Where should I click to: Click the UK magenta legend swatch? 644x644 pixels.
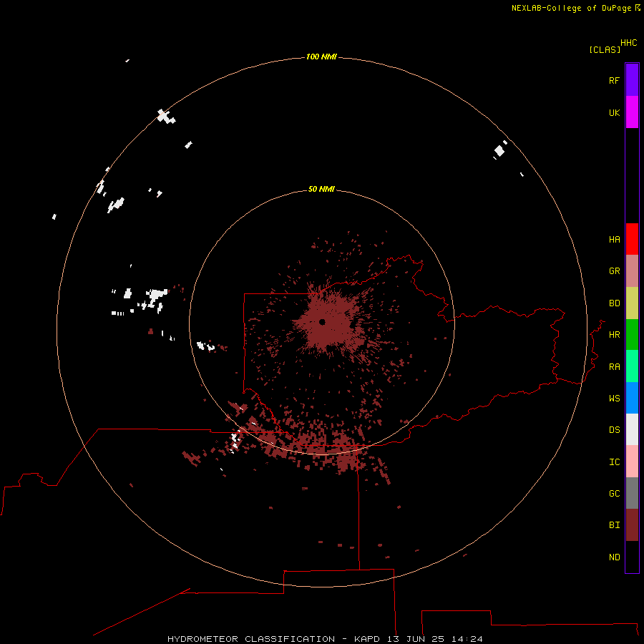tap(632, 112)
